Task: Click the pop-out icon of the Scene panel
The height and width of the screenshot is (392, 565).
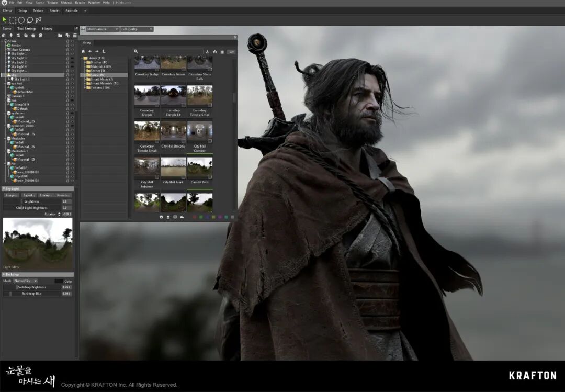Action: tap(76, 28)
